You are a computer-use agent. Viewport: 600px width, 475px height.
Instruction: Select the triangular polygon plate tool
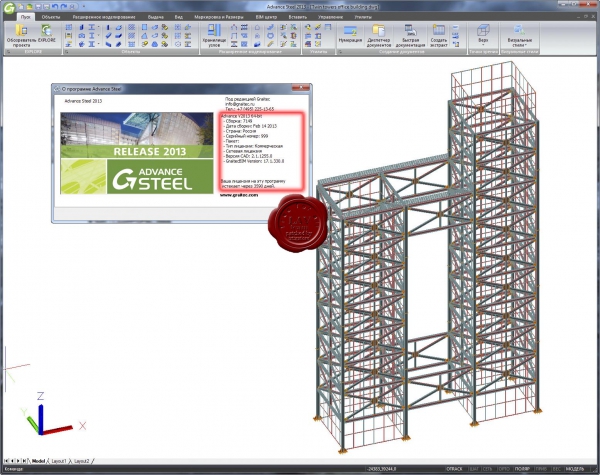144,36
